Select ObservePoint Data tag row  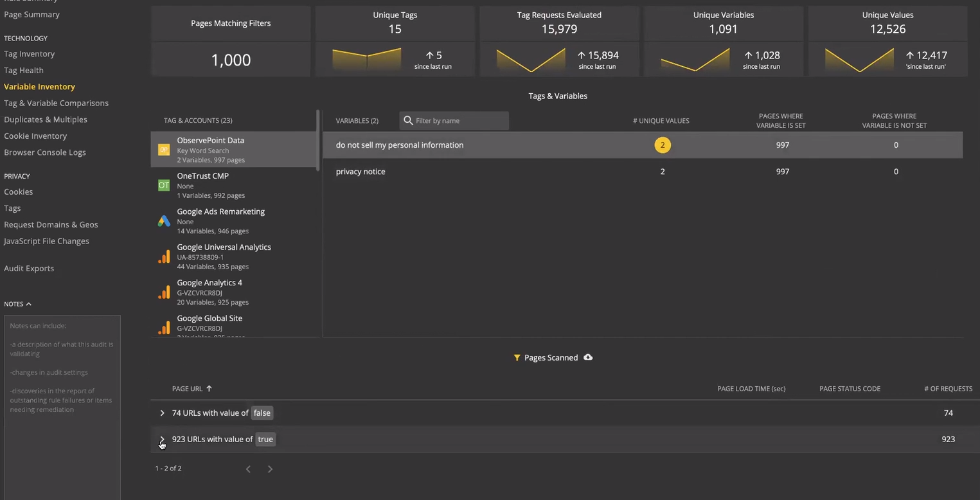pyautogui.click(x=233, y=150)
